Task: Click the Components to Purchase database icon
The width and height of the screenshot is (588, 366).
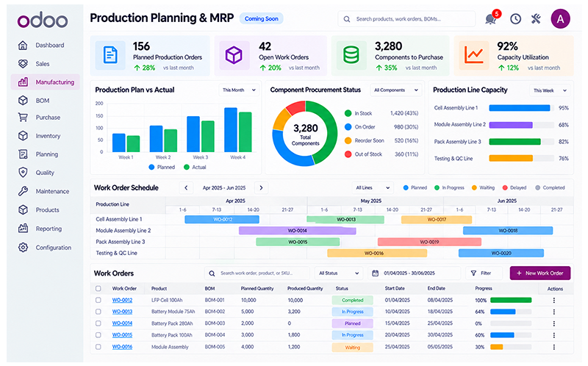Action: coord(351,56)
